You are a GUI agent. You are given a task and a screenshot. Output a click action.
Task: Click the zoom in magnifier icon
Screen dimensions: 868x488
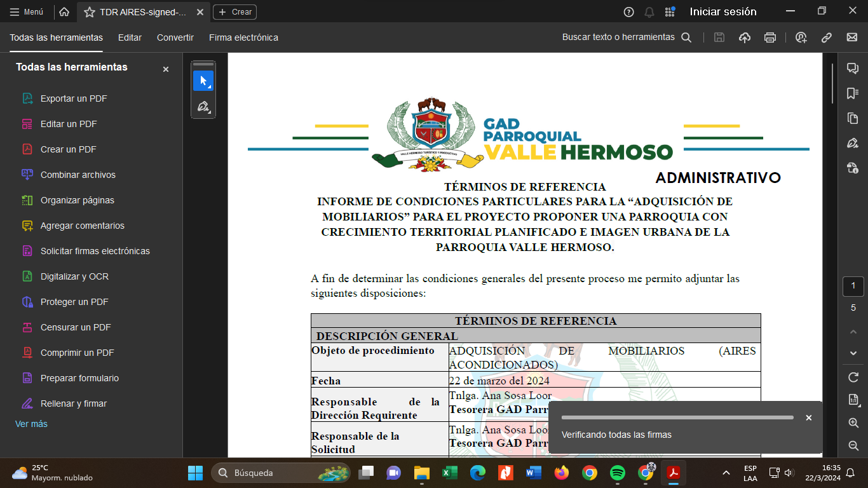click(x=853, y=423)
